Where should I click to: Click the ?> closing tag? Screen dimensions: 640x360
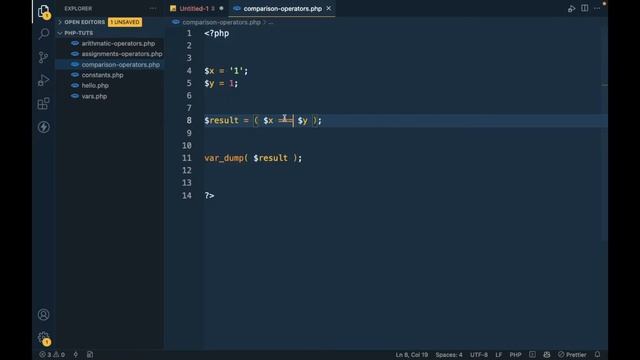[x=209, y=196]
